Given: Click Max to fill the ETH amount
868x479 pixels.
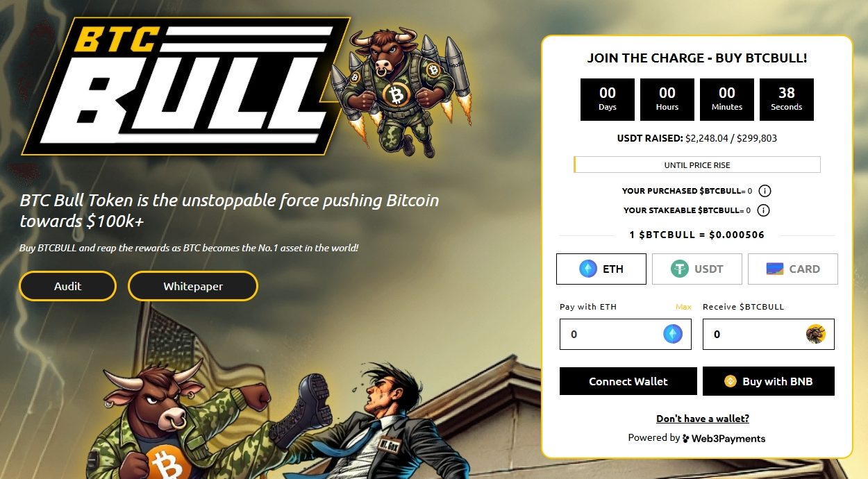Looking at the screenshot, I should 683,307.
